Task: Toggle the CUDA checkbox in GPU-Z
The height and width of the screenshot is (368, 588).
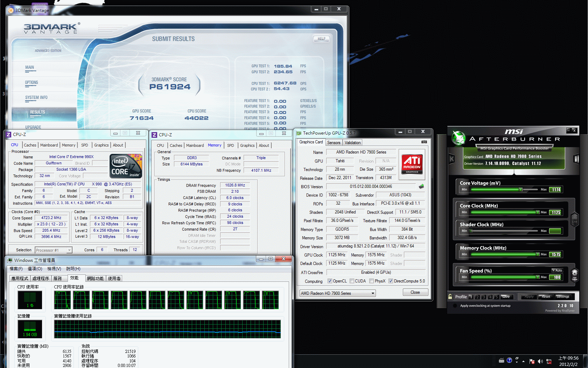Action: pos(352,281)
